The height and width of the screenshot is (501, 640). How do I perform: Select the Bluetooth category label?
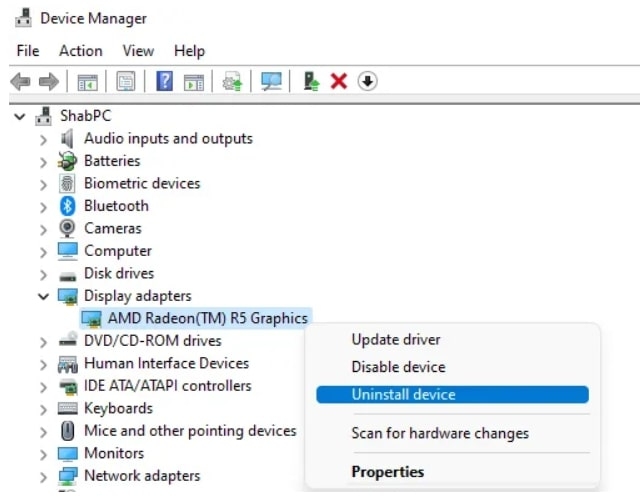116,206
